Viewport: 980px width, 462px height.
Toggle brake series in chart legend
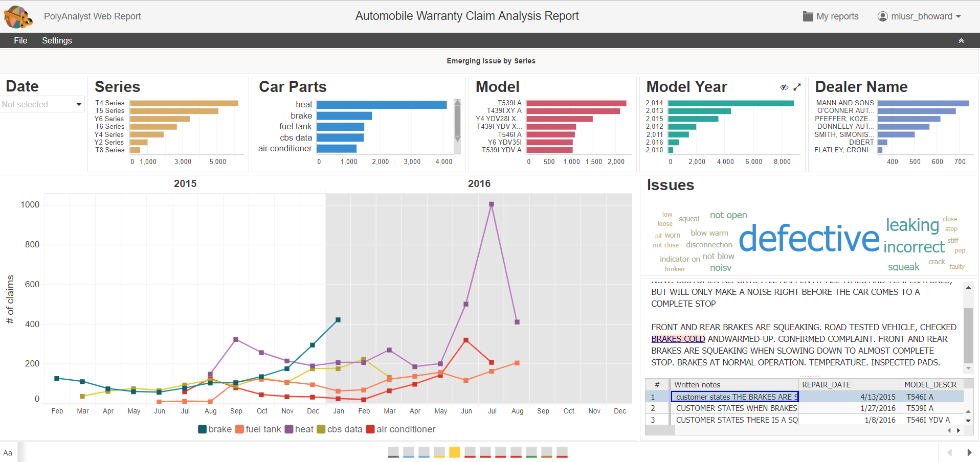tap(215, 429)
